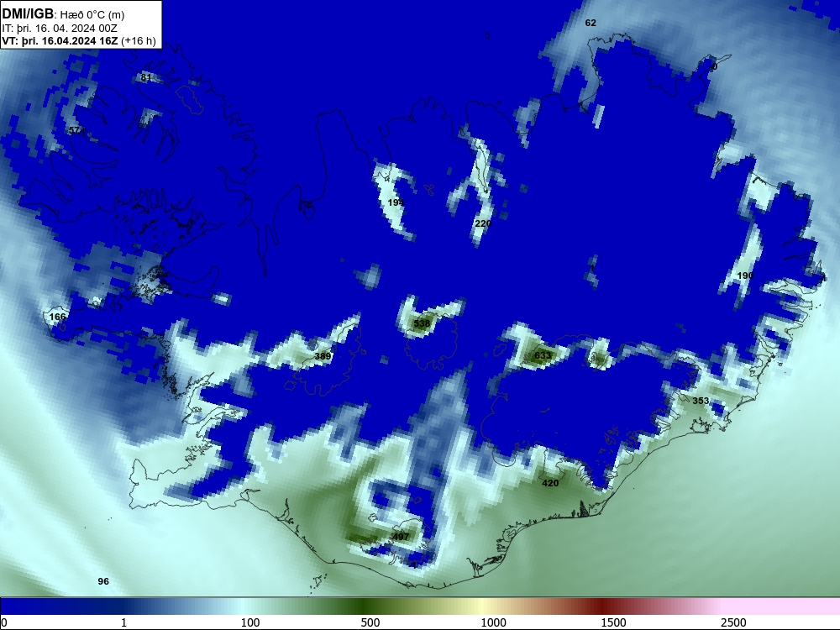The height and width of the screenshot is (630, 840).
Task: Click the valid time 'VT: þri. 16.04.2024 16Z'
Action: (x=60, y=40)
